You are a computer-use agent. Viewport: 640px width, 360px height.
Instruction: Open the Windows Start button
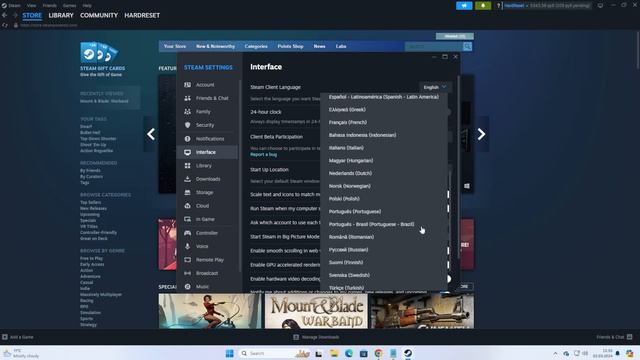[229, 353]
